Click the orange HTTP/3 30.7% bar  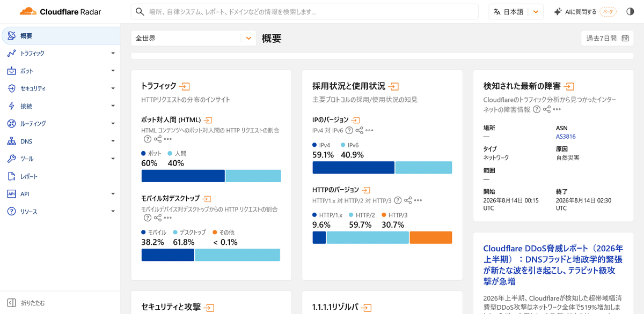pyautogui.click(x=430, y=237)
